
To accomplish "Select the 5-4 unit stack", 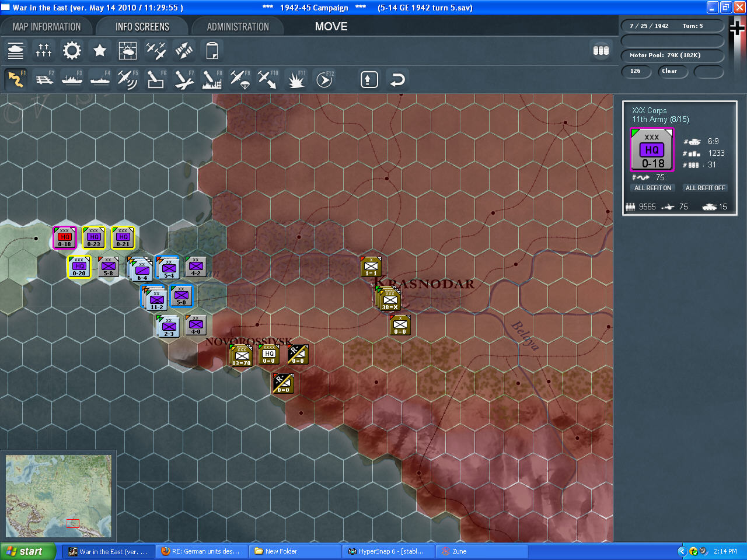I will (168, 268).
